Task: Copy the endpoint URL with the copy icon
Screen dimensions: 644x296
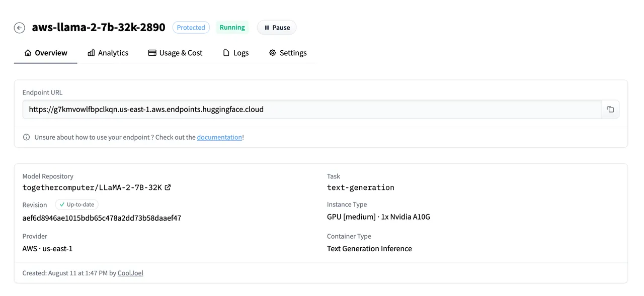Action: [610, 109]
